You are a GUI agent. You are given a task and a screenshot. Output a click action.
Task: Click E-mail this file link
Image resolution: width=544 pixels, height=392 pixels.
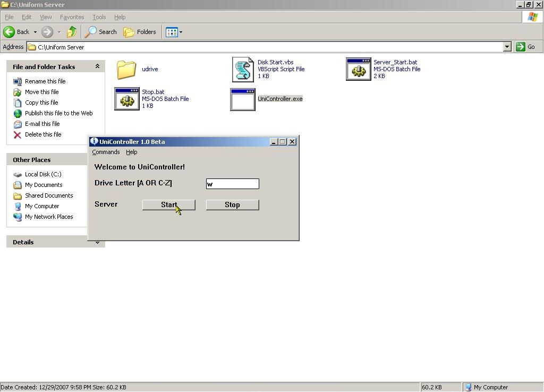[42, 124]
